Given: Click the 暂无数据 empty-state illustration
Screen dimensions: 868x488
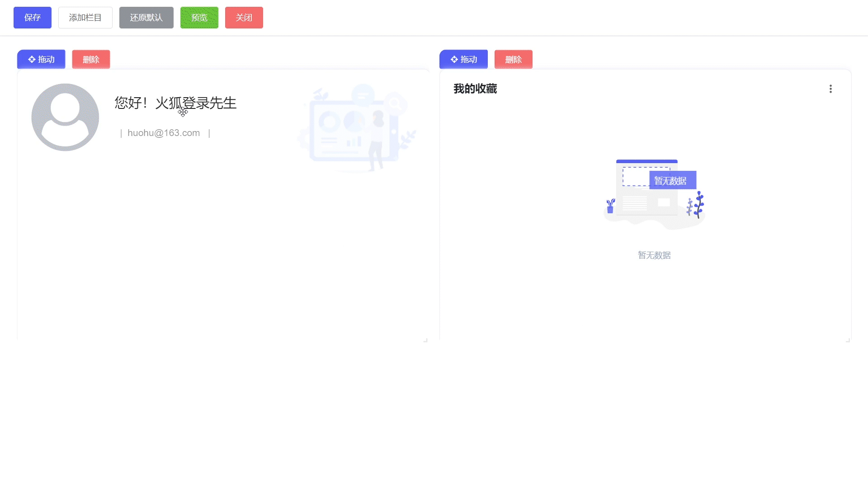Looking at the screenshot, I should click(x=654, y=193).
